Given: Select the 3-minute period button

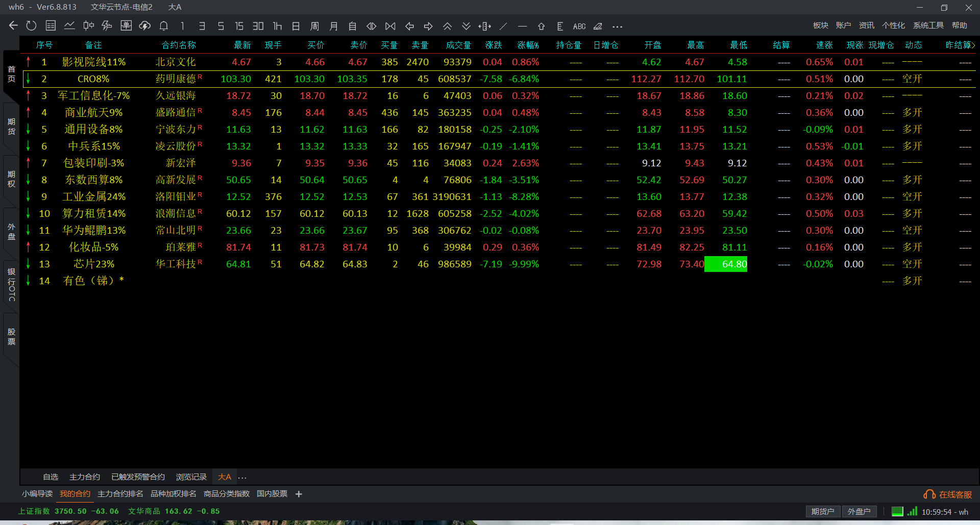Looking at the screenshot, I should coord(202,26).
